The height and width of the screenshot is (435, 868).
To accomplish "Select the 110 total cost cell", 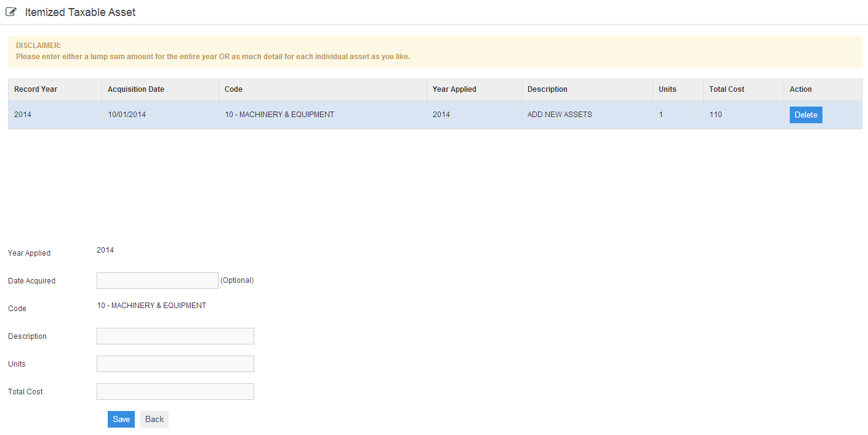I will click(x=743, y=115).
